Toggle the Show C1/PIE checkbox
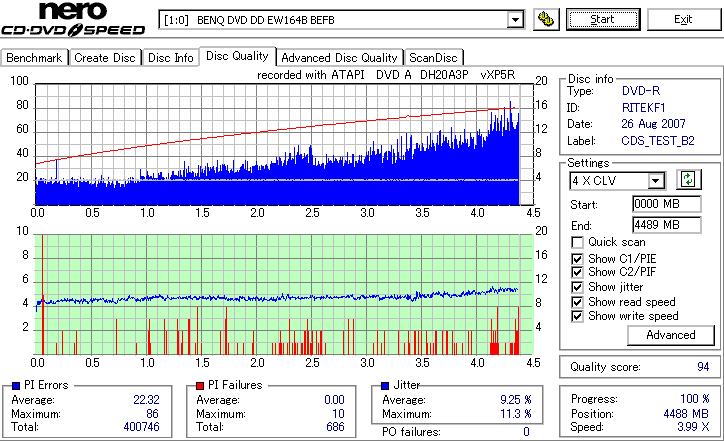Screen dimensions: 724x441 577,259
